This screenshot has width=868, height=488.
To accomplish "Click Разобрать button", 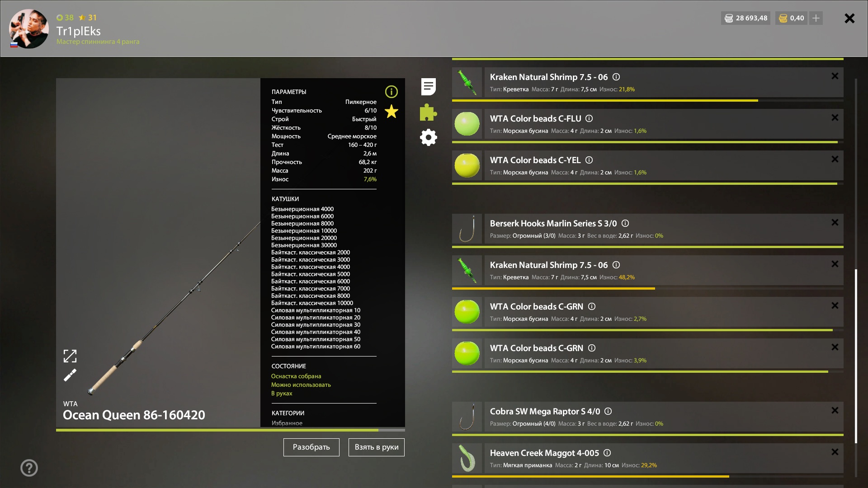I will click(311, 447).
